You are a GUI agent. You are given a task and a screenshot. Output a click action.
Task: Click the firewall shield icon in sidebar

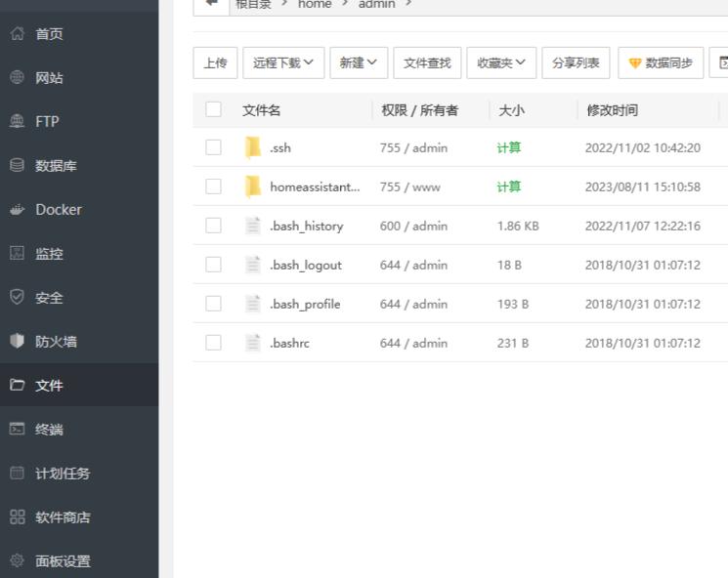coord(17,342)
